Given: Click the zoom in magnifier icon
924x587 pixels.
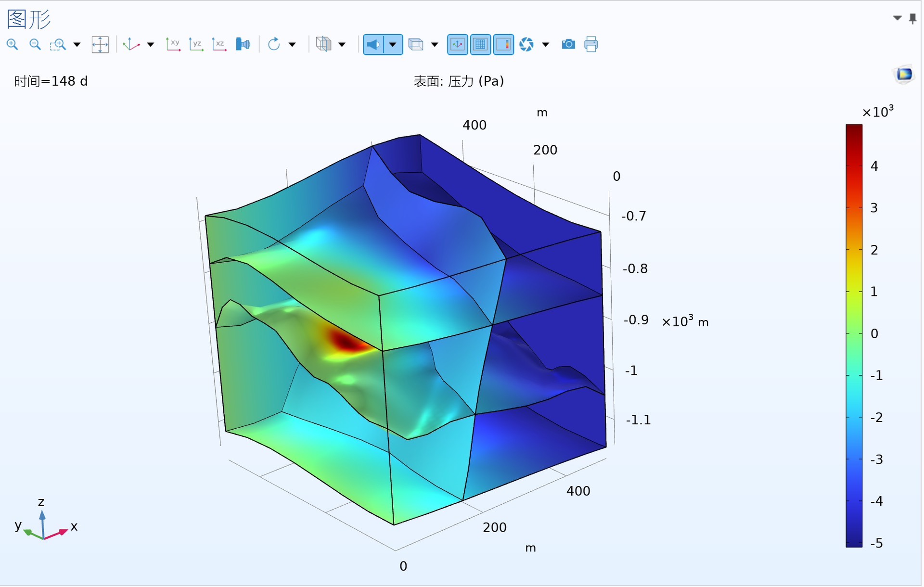Looking at the screenshot, I should 13,45.
